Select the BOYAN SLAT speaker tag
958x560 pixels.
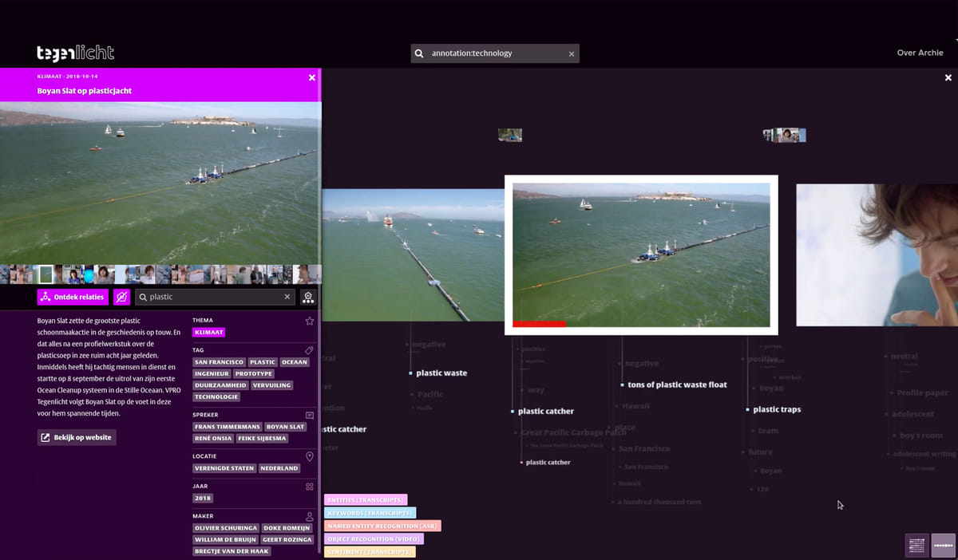(x=285, y=427)
